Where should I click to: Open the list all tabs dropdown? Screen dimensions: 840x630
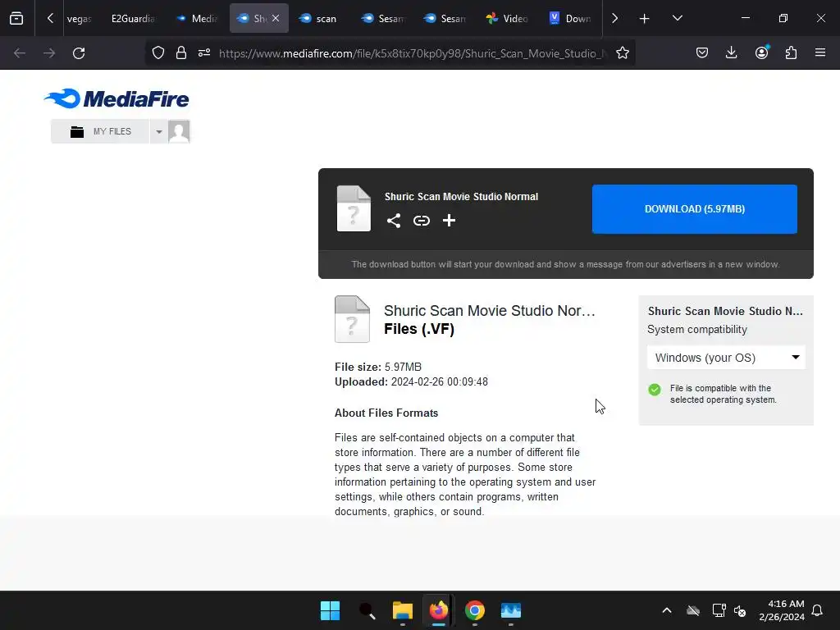point(677,18)
